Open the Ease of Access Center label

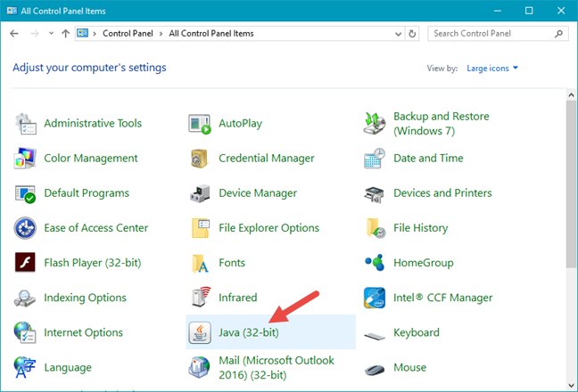coord(95,228)
